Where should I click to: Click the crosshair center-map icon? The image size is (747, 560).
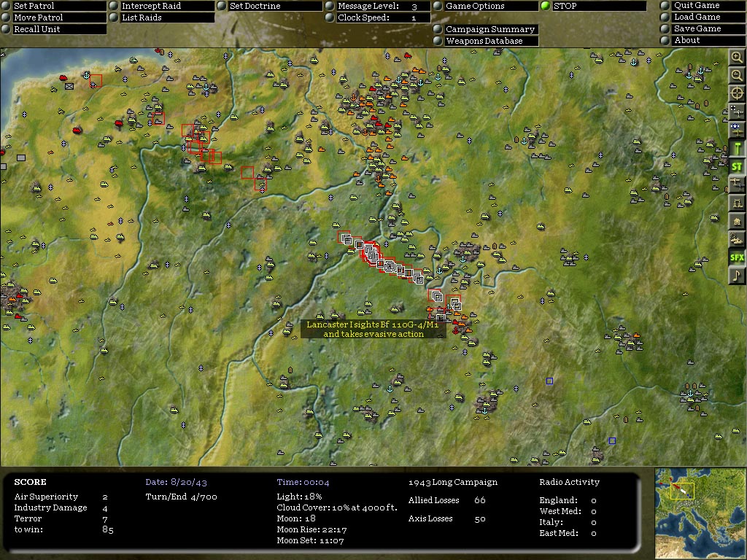pyautogui.click(x=737, y=93)
